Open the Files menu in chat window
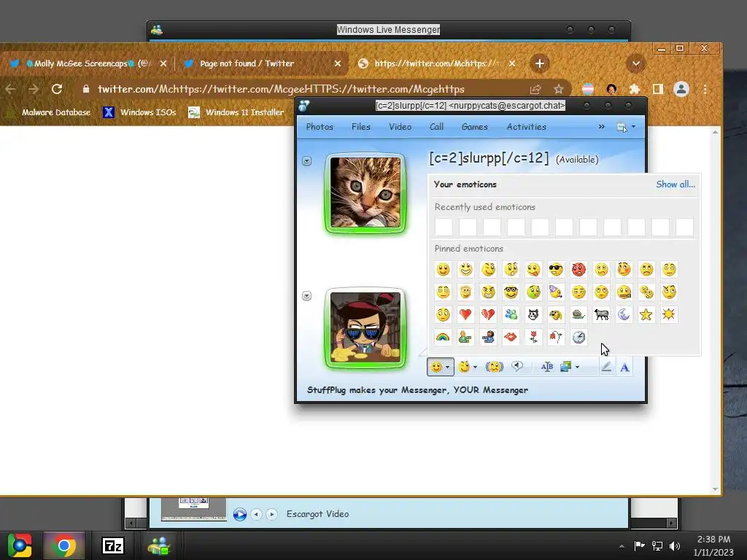This screenshot has width=747, height=560. coord(360,127)
